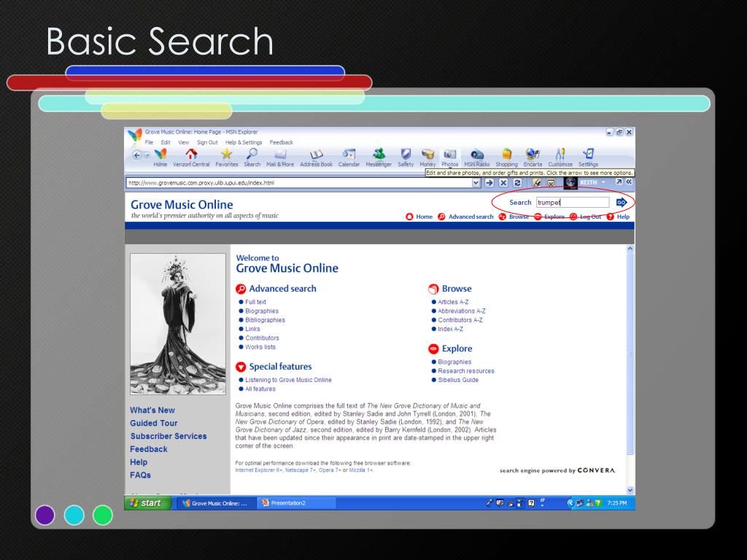This screenshot has width=747, height=560.
Task: Open FAQs in the left sidebar
Action: tap(140, 475)
